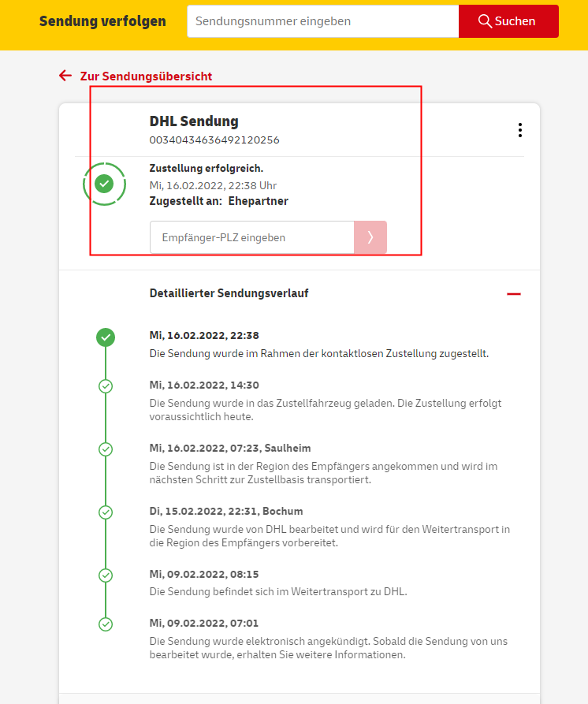Click the Bochum step checkmark icon

click(106, 512)
